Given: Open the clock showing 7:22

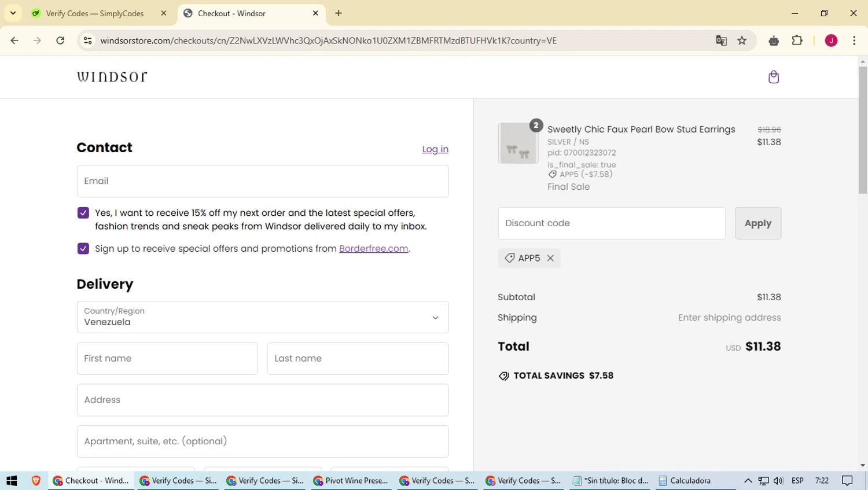Looking at the screenshot, I should click(822, 481).
